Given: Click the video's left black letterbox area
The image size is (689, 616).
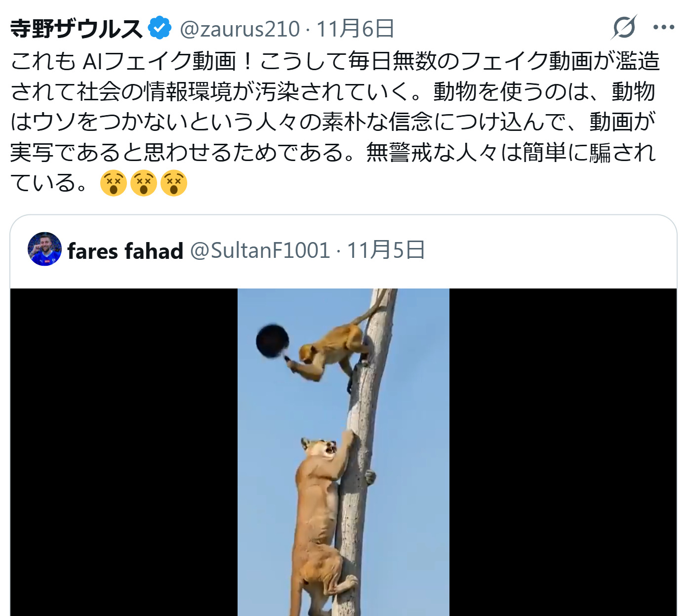Looking at the screenshot, I should pos(124,452).
